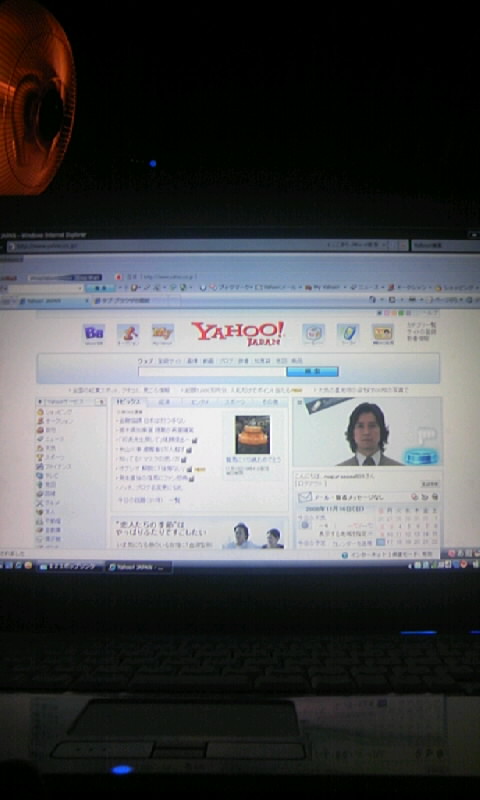Focus the Yahoo main search text field
The image size is (480, 800).
212,371
